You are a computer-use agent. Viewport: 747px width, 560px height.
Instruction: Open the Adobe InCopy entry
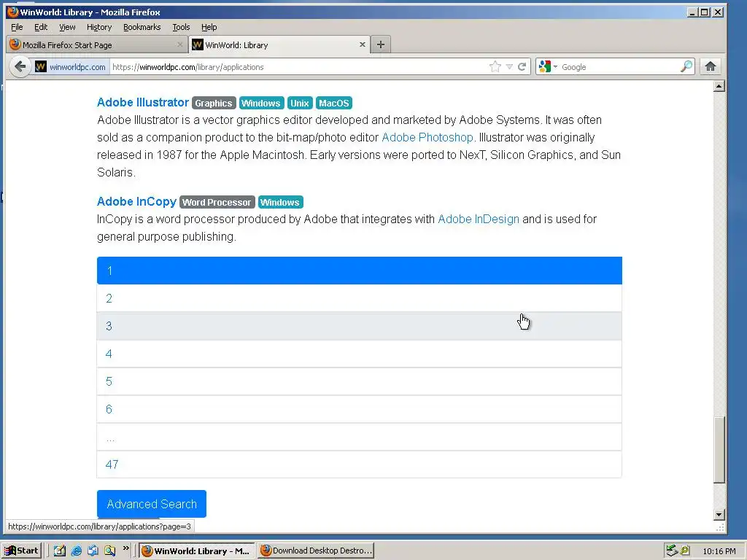(136, 201)
